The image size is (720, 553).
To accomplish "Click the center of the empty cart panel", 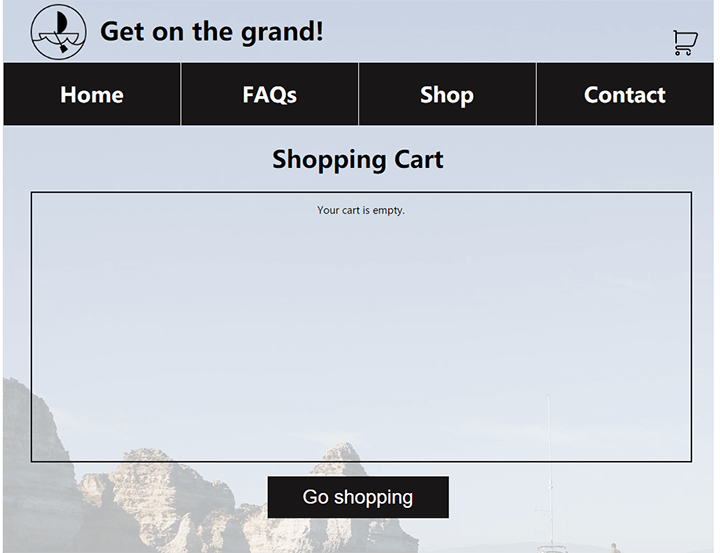I will 361,327.
